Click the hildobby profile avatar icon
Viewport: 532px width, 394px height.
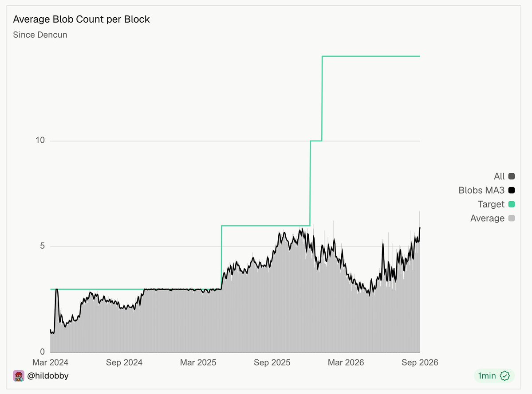coord(19,376)
